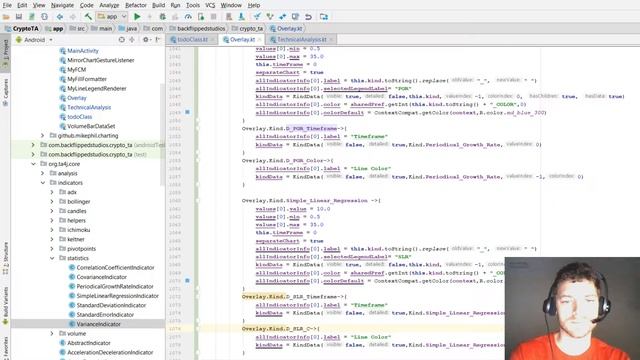Click the last toolbar device file icon
Image resolution: width=640 pixels, height=360 pixels.
pyautogui.click(x=324, y=17)
